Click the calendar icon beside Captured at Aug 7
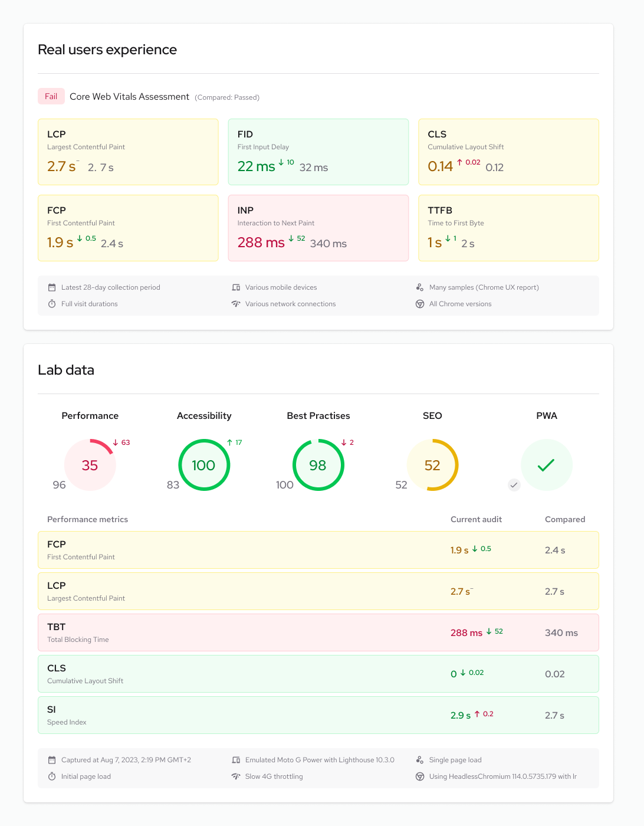 pos(52,760)
